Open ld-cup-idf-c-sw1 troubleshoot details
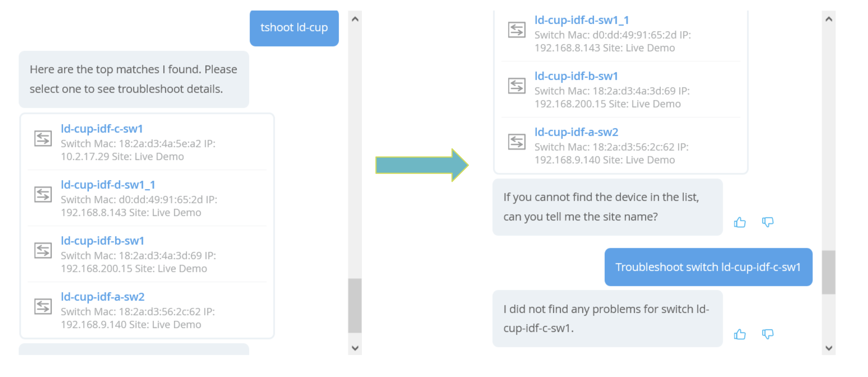The height and width of the screenshot is (377, 868). coord(102,129)
